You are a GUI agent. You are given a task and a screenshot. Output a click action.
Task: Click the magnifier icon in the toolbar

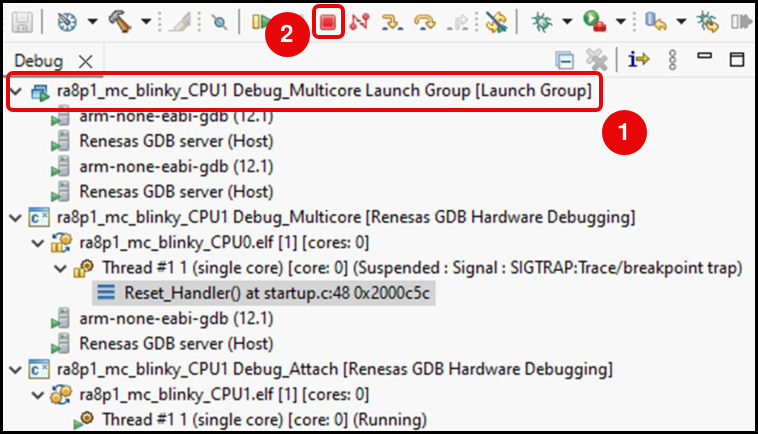pos(219,22)
